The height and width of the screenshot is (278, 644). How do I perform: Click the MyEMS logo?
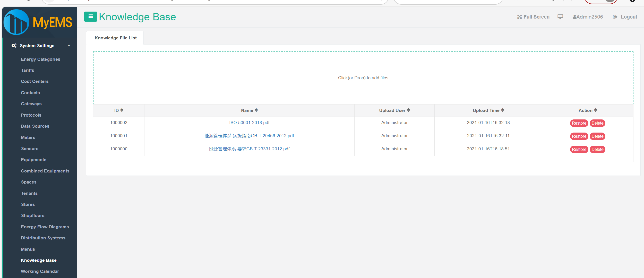tap(38, 22)
